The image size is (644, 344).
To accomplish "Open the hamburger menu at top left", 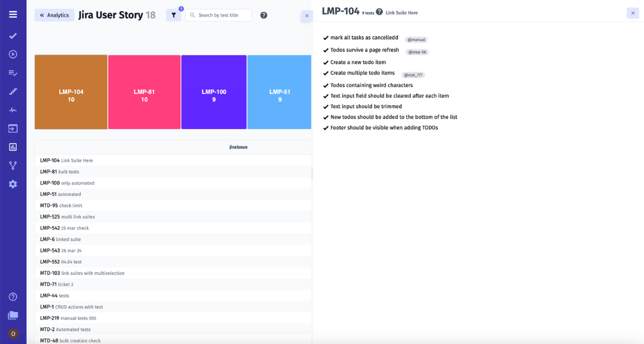I will click(x=13, y=14).
